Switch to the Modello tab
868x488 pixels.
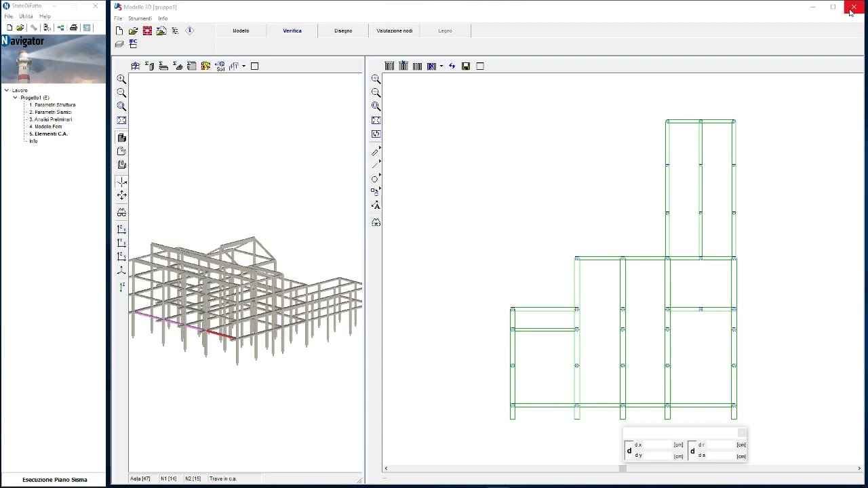coord(241,30)
